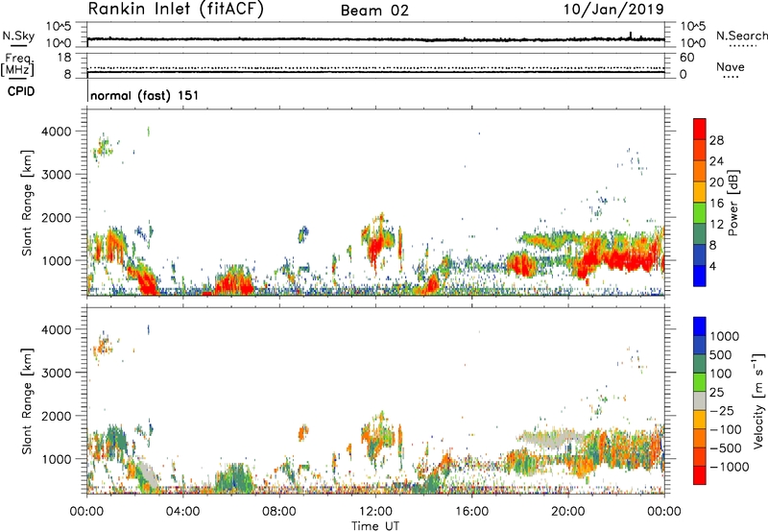Click the '08:00' time axis label
768x532 pixels.
[x=279, y=512]
